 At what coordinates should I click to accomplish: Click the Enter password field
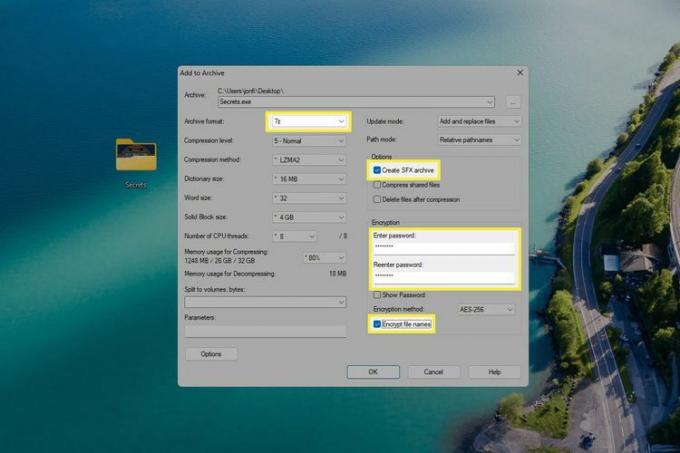pyautogui.click(x=444, y=247)
